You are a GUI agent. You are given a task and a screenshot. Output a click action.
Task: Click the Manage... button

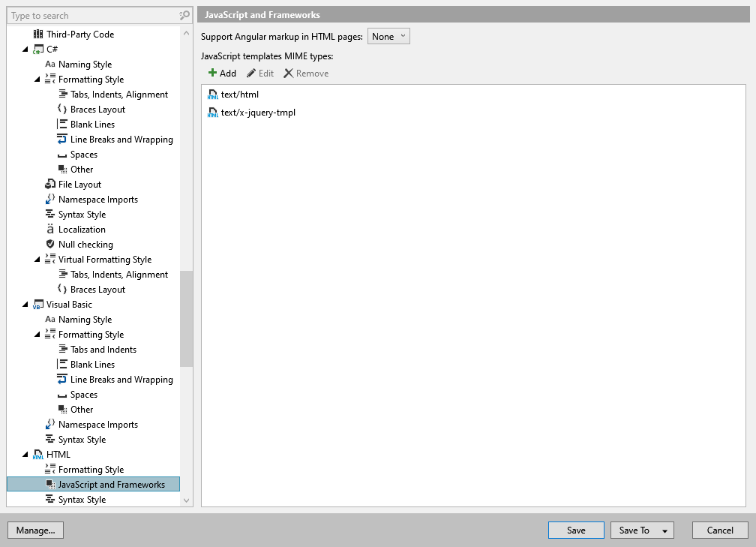coord(36,530)
